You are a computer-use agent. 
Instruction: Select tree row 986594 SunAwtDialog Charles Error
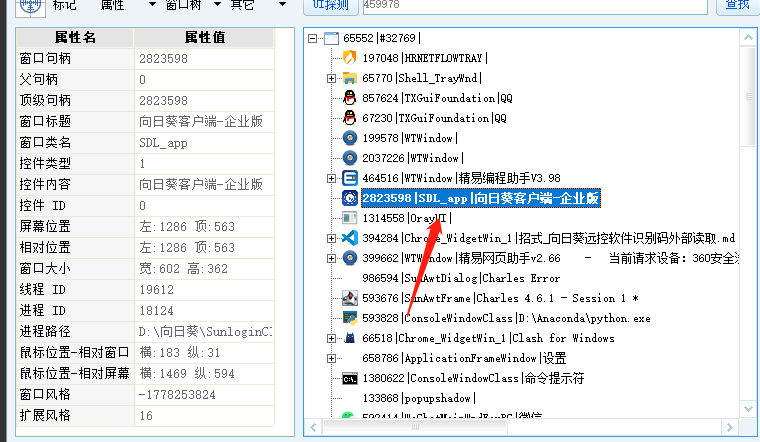pos(461,278)
